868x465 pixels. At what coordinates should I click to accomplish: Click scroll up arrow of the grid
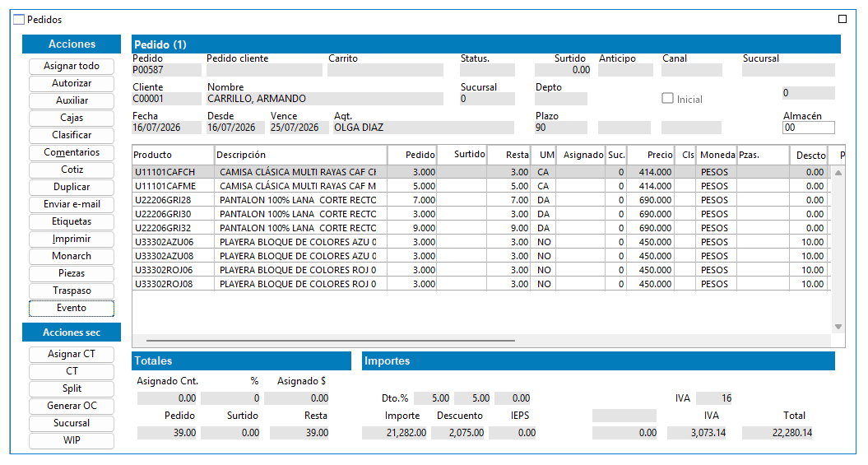tap(838, 173)
